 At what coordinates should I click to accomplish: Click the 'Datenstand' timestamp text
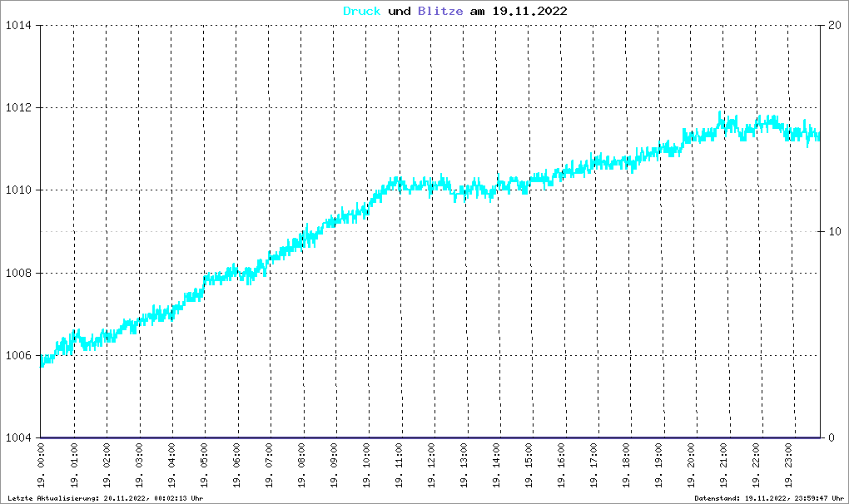point(769,498)
